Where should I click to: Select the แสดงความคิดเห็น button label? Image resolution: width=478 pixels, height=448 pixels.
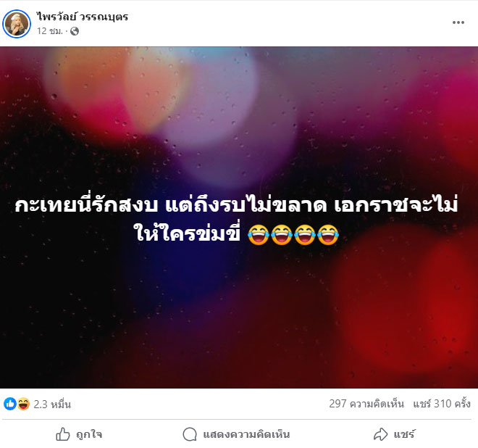246,434
